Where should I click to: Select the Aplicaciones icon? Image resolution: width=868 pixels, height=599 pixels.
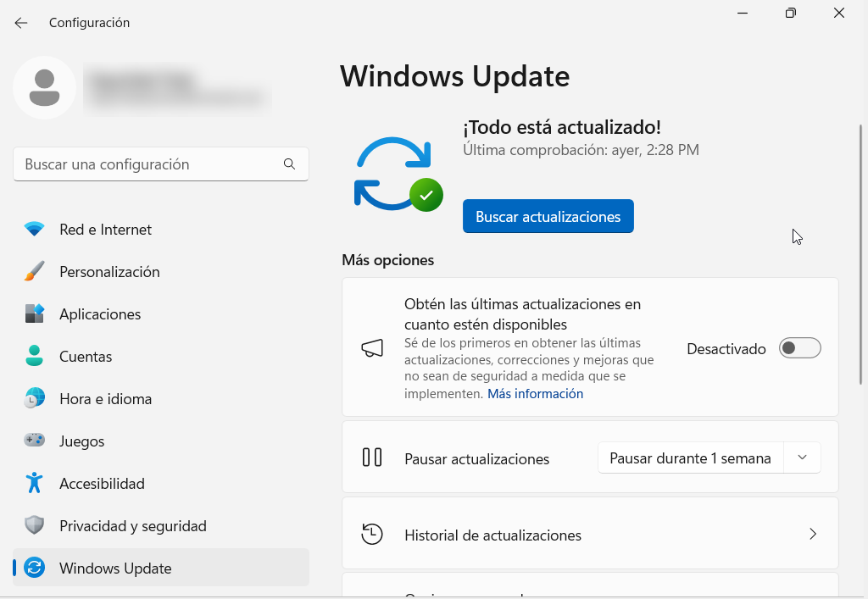(x=34, y=313)
